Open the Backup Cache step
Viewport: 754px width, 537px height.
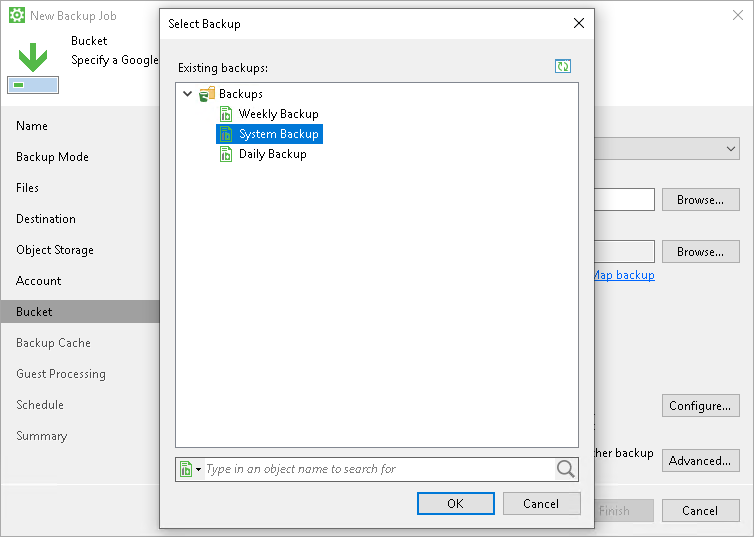(53, 343)
